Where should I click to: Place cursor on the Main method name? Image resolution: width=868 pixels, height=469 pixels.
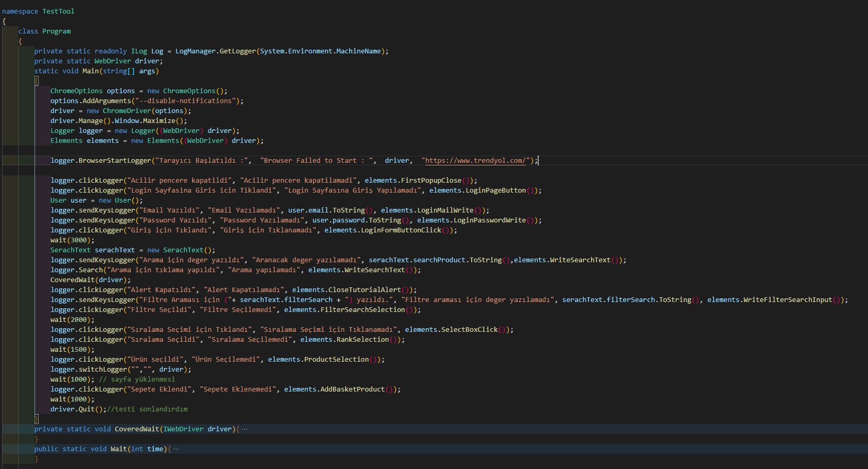[x=91, y=71]
